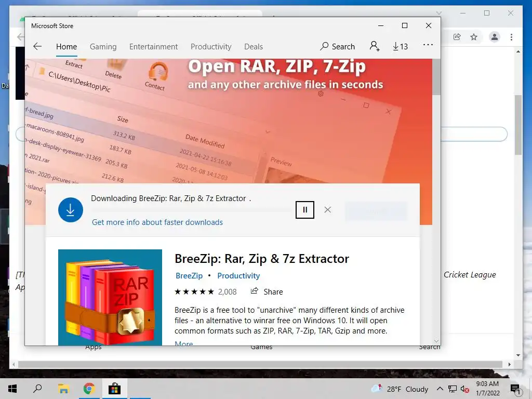Click the muted volume tray icon
The width and height of the screenshot is (532, 399).
coord(465,389)
